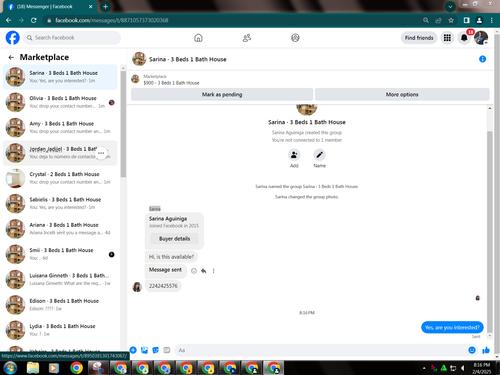The width and height of the screenshot is (500, 375).
Task: Choose a sticker from the composer
Action: [155, 350]
